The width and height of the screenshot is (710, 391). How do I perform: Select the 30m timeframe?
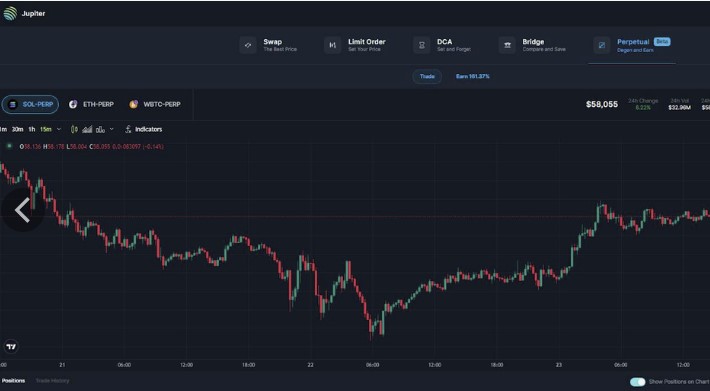pyautogui.click(x=18, y=129)
